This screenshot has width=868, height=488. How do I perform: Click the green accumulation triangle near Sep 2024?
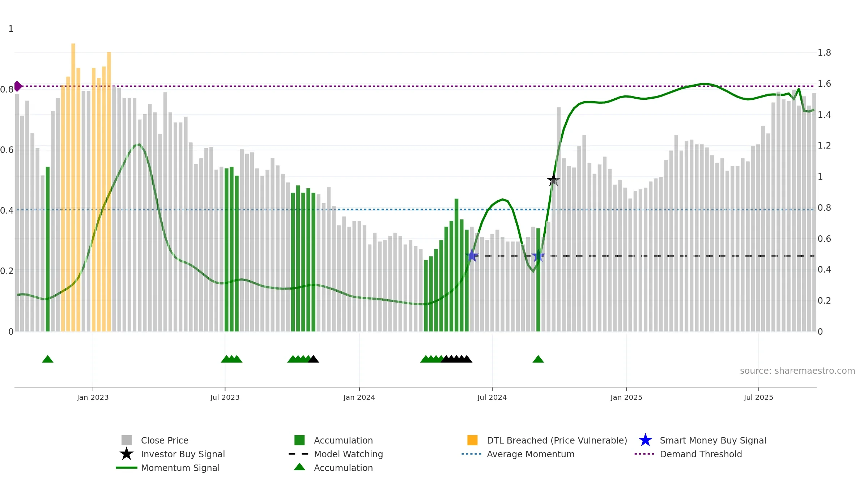pos(538,359)
